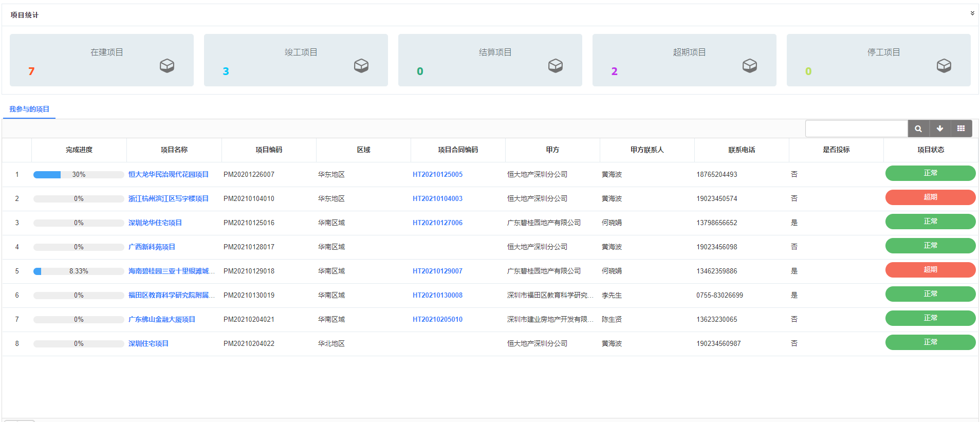The image size is (980, 422).
Task: Click 超期 status badge for PM20210129018
Action: click(930, 270)
